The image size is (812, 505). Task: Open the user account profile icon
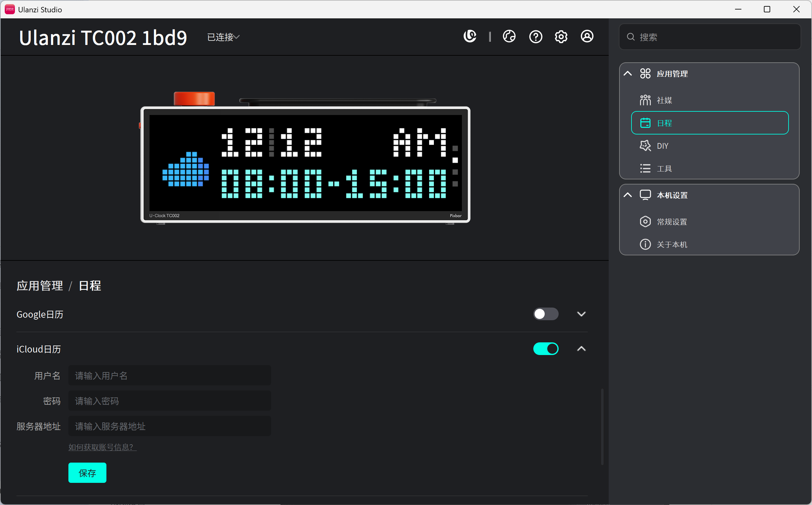(x=587, y=36)
